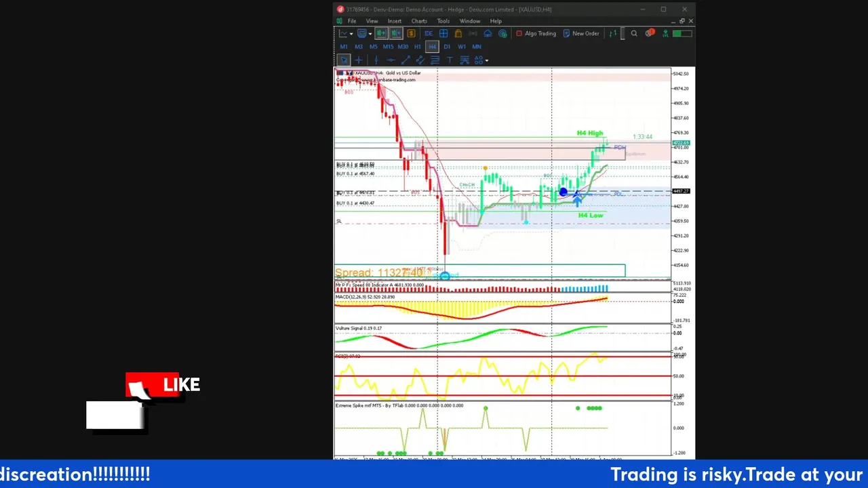
Task: Click the New Order button
Action: 581,33
